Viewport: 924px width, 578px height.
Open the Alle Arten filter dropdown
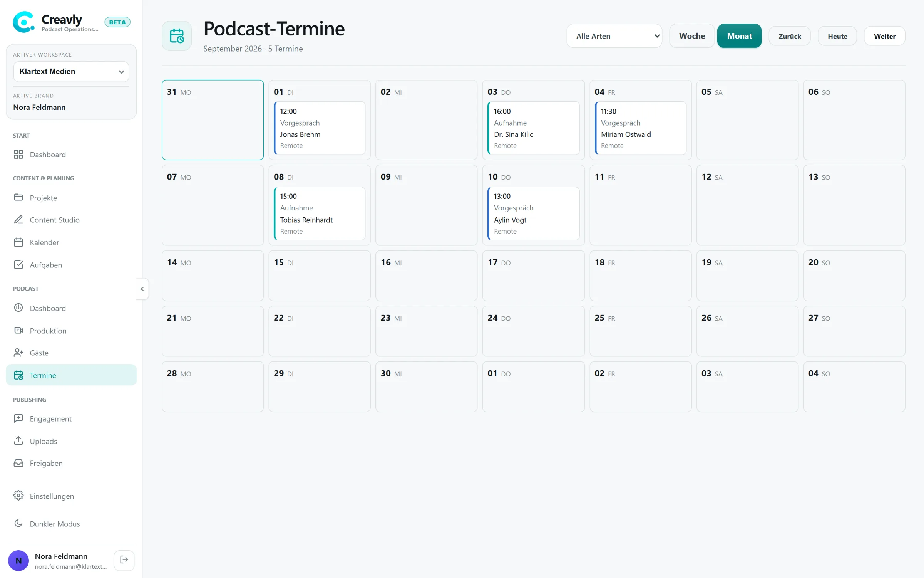614,36
